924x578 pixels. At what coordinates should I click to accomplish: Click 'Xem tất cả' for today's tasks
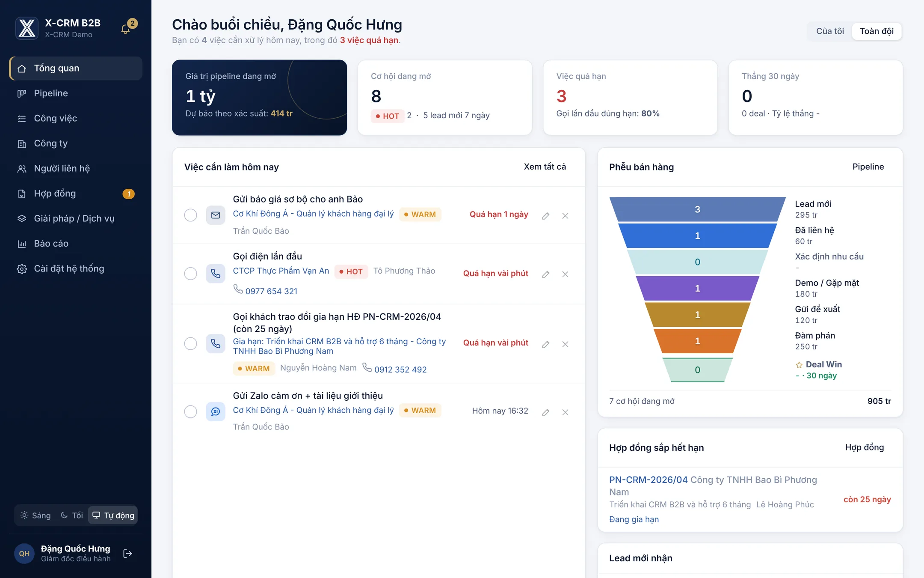point(545,167)
